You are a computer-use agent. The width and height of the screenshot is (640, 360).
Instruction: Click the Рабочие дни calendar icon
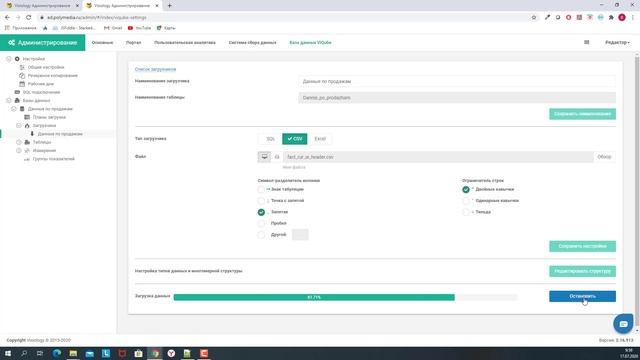[22, 84]
